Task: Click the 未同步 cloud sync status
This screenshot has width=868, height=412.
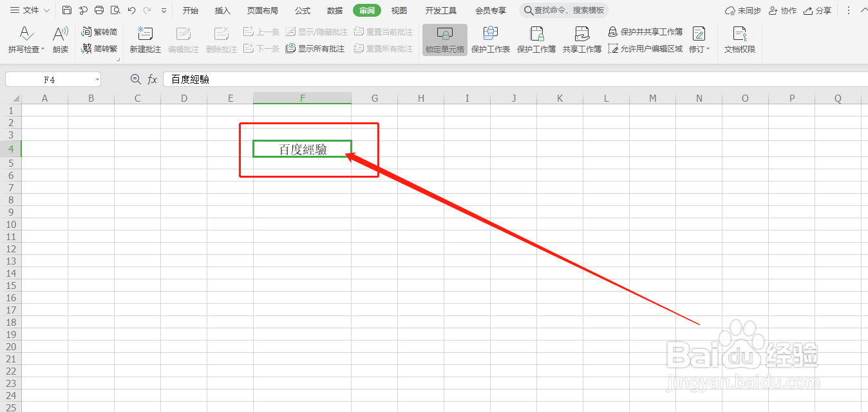Action: coord(742,10)
